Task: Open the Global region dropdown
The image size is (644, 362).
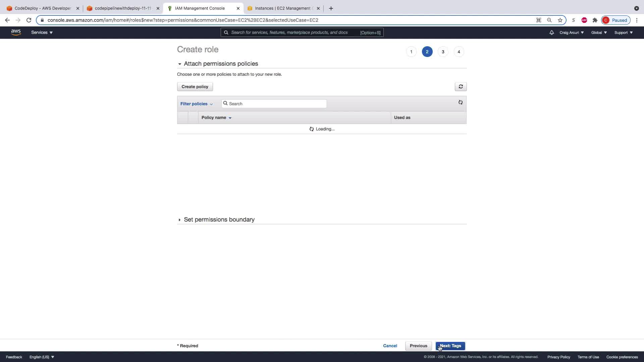Action: [599, 33]
